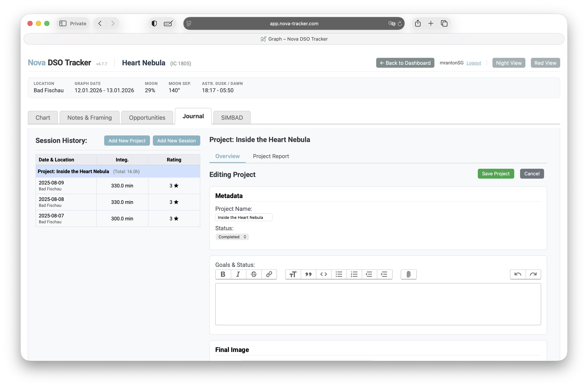Viewport: 588px width, 388px height.
Task: Switch to the Opportunities tab
Action: [147, 117]
